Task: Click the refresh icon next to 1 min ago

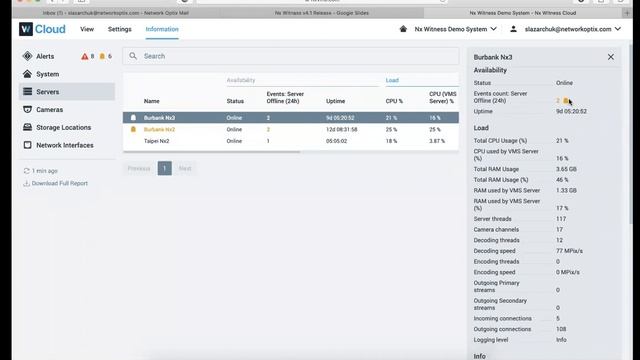Action: 27,171
